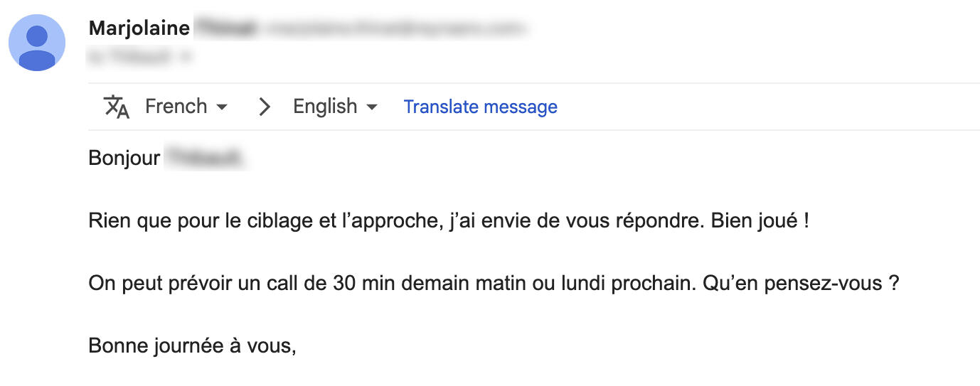This screenshot has width=980, height=386.
Task: Click the question Qu'en pensez-vous
Action: [800, 284]
